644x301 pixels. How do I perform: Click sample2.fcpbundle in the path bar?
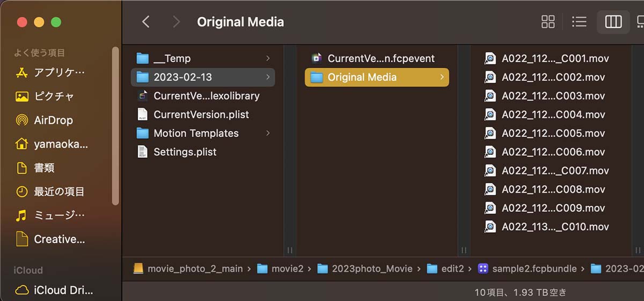pos(526,268)
